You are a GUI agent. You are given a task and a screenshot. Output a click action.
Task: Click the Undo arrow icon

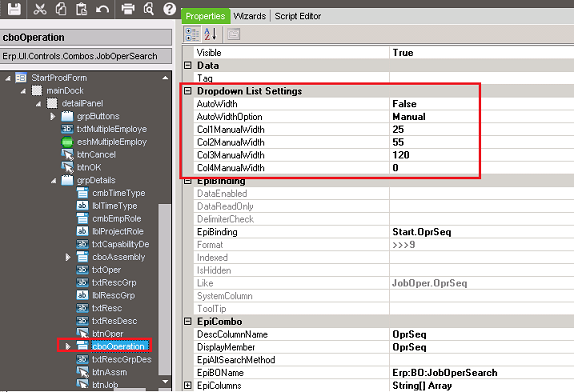tap(102, 9)
